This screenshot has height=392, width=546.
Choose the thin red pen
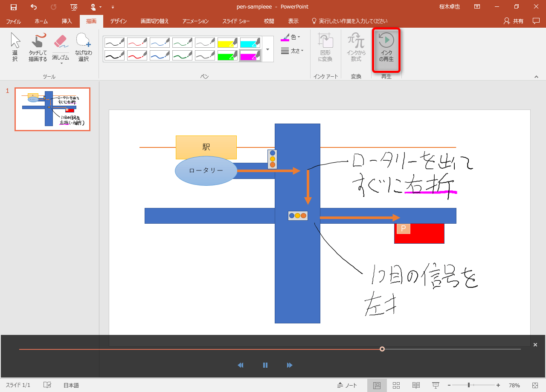(137, 43)
